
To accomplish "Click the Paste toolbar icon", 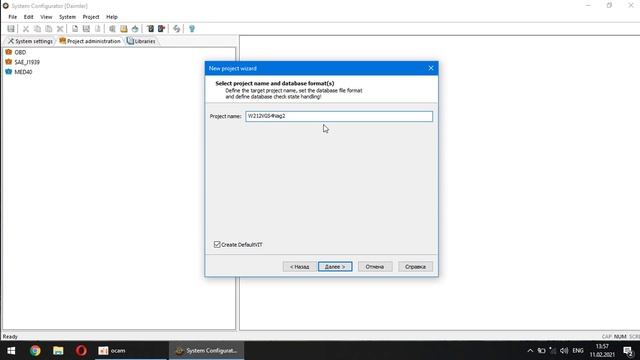I will click(49, 29).
